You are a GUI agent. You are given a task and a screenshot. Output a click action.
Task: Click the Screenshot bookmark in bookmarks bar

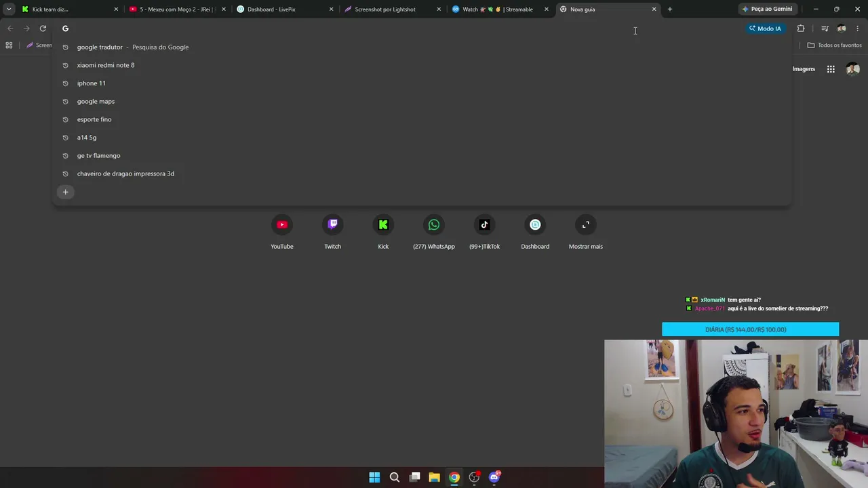coord(39,45)
